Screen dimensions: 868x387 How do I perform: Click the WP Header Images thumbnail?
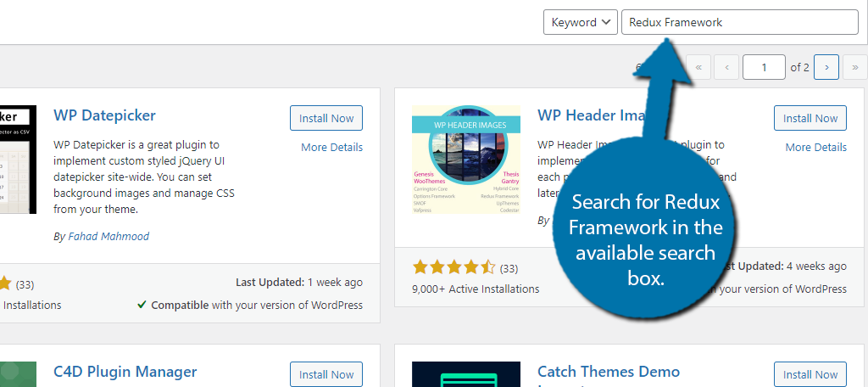(466, 160)
